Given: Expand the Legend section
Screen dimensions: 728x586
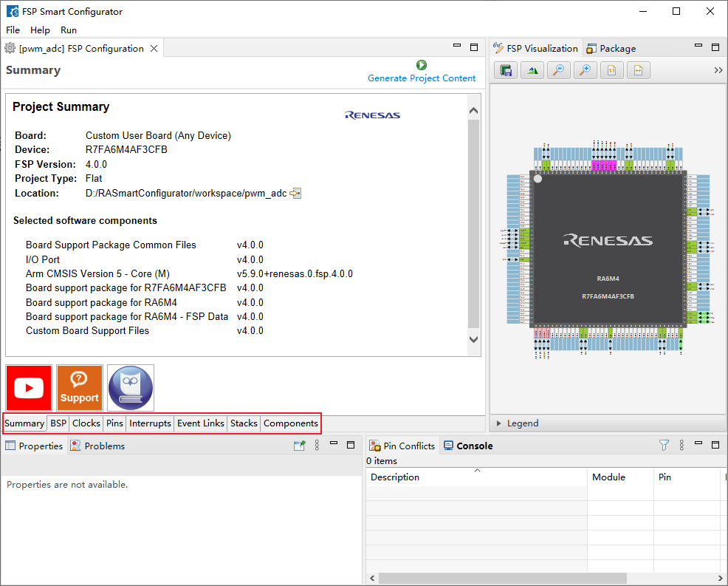Looking at the screenshot, I should (498, 423).
